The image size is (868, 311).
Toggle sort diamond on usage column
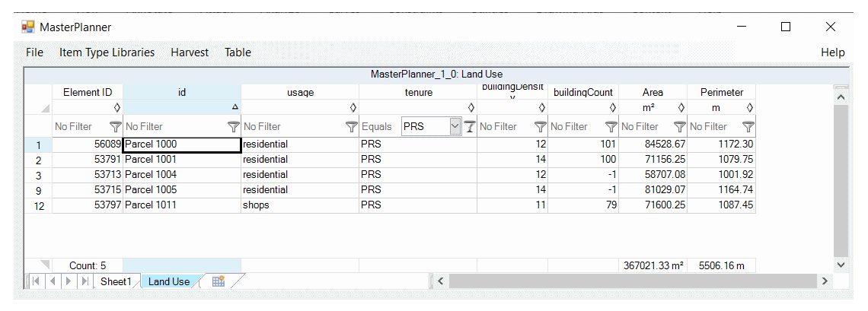click(x=353, y=107)
